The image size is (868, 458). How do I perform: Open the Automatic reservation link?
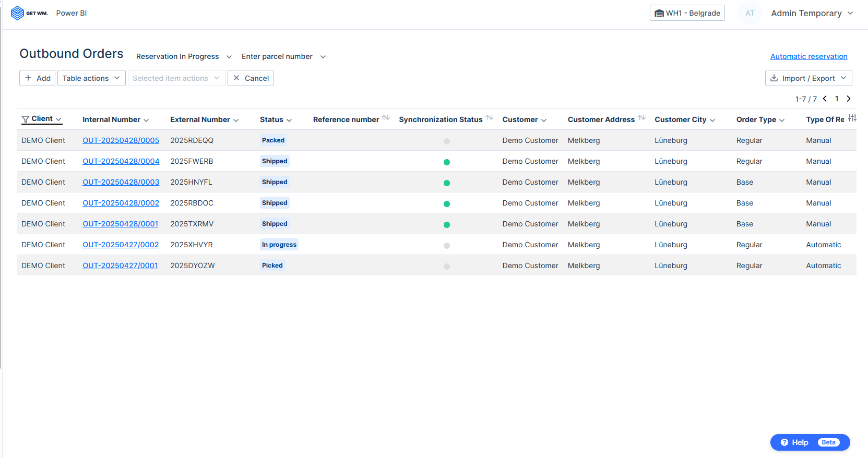(809, 56)
